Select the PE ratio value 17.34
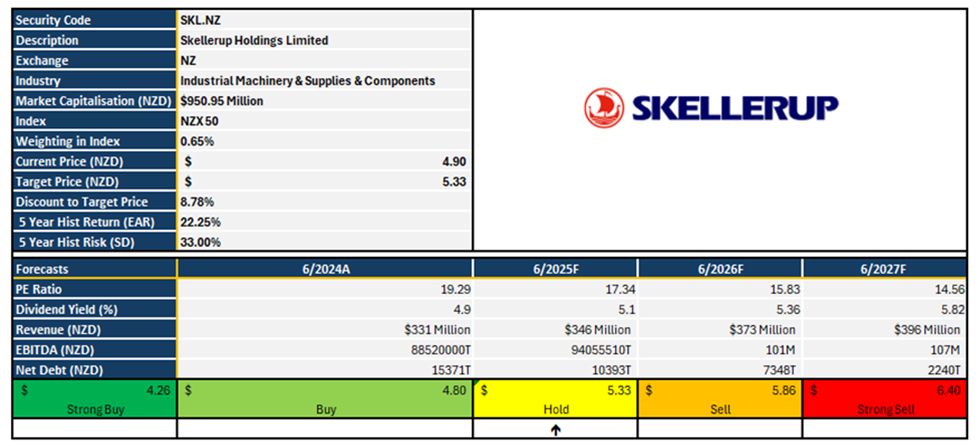The width and height of the screenshot is (978, 447). [555, 289]
